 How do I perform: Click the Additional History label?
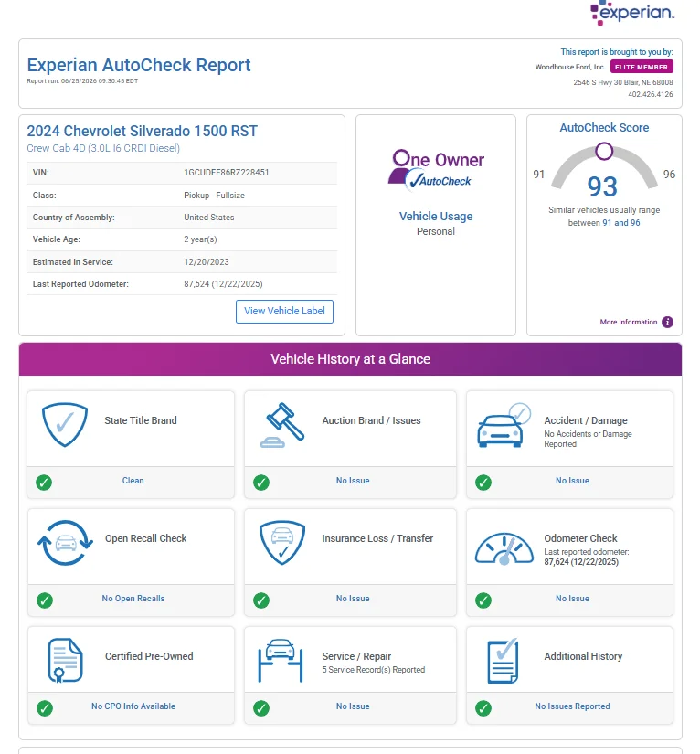pos(583,656)
